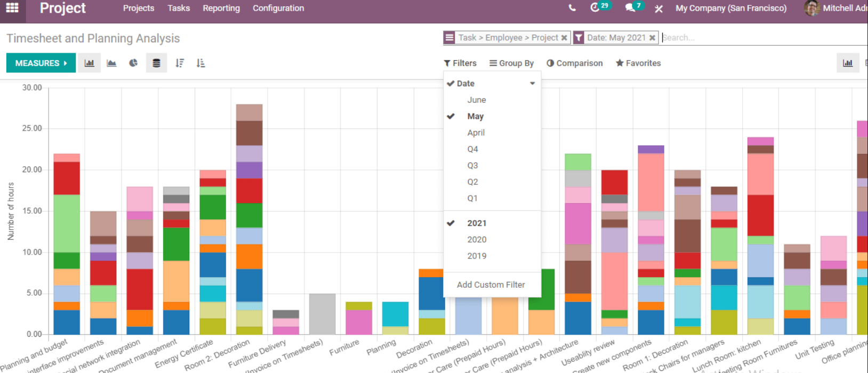Open the Configuration menu
Viewport: 868px width, 373px height.
click(x=278, y=8)
